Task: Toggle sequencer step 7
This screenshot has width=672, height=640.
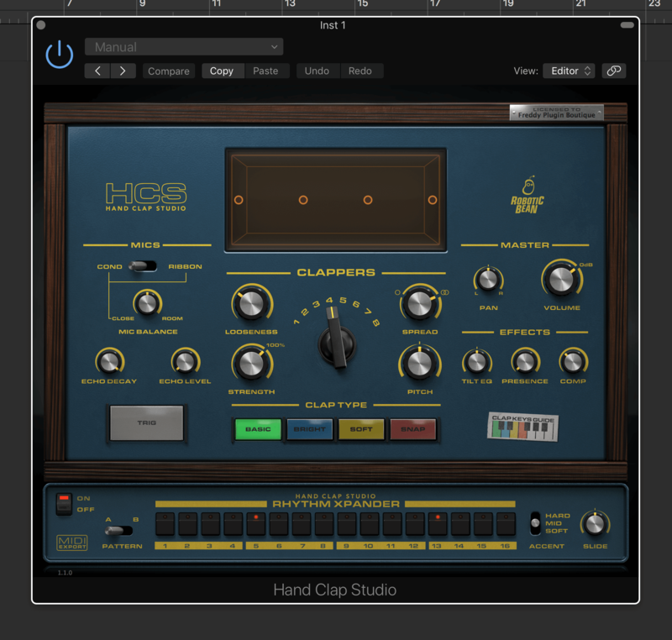Action: (302, 523)
